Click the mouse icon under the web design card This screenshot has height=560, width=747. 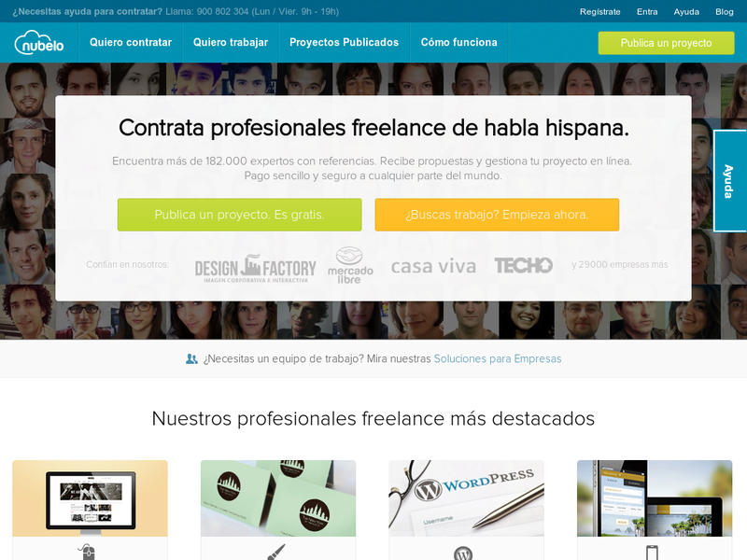(x=87, y=553)
